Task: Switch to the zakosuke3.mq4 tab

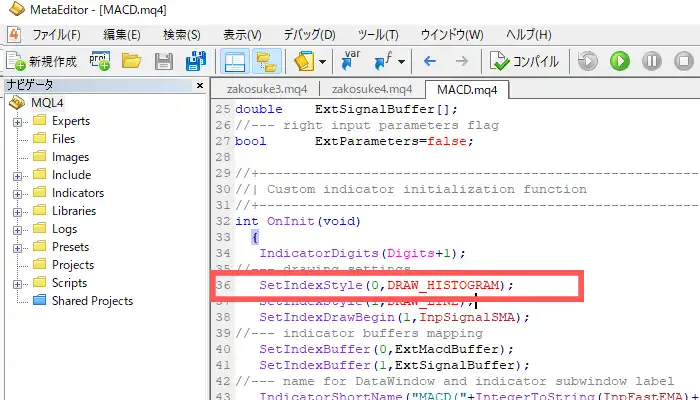Action: [x=267, y=89]
